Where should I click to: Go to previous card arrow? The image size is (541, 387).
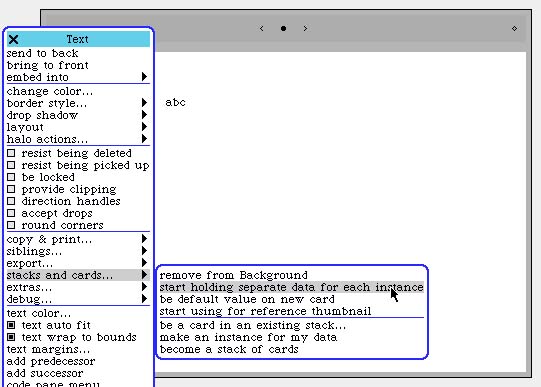click(262, 29)
